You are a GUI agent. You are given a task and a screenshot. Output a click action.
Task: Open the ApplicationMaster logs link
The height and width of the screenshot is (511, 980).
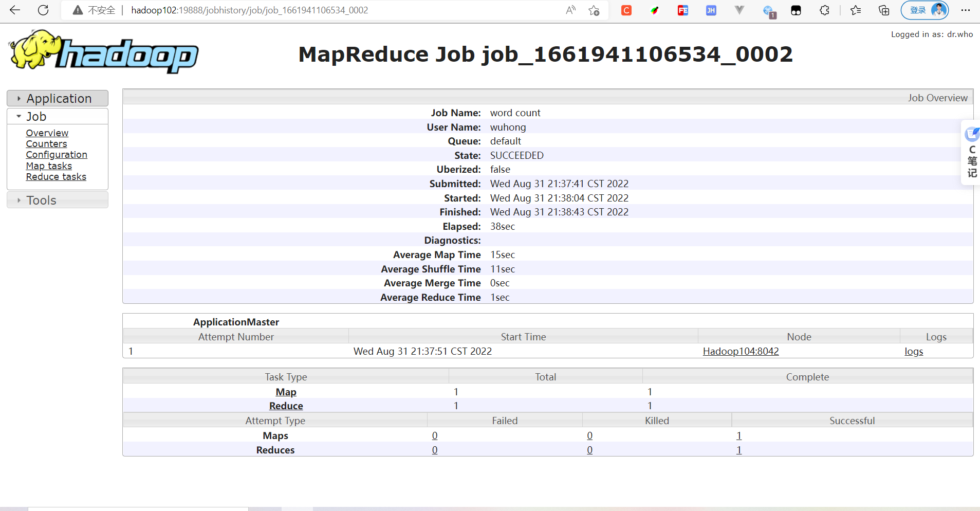tap(914, 352)
